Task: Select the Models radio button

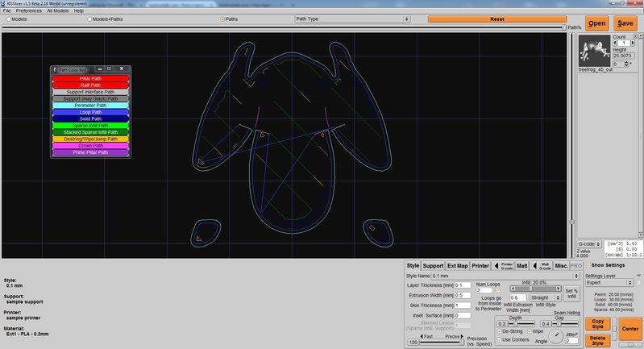Action: tap(9, 19)
